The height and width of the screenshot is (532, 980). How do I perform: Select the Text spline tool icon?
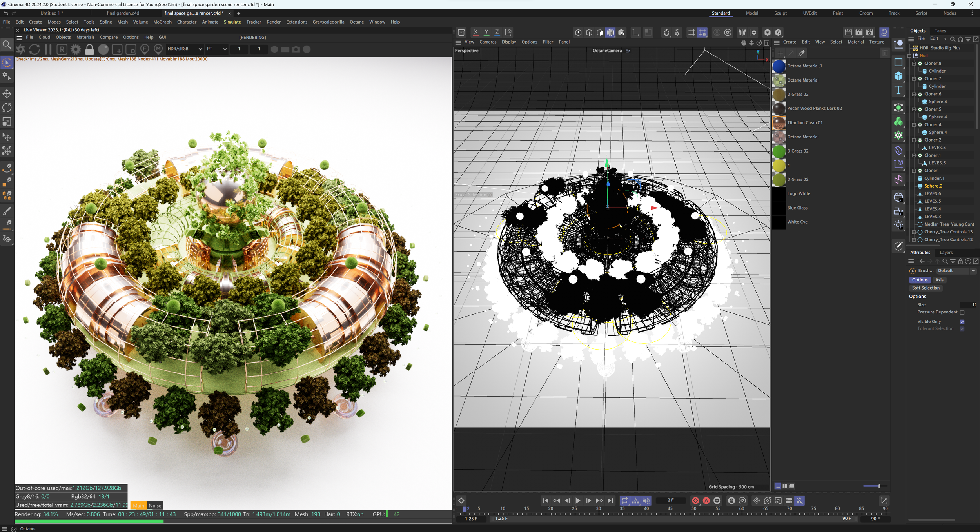[898, 90]
